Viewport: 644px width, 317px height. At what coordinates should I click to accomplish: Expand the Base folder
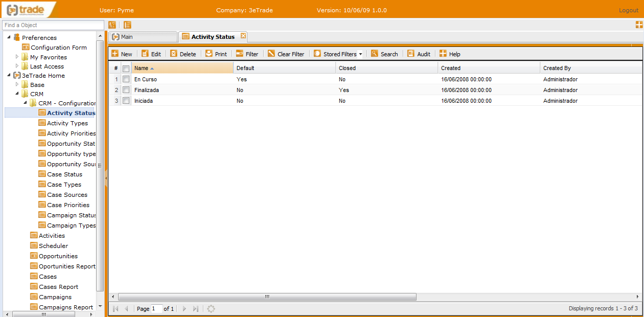click(17, 84)
